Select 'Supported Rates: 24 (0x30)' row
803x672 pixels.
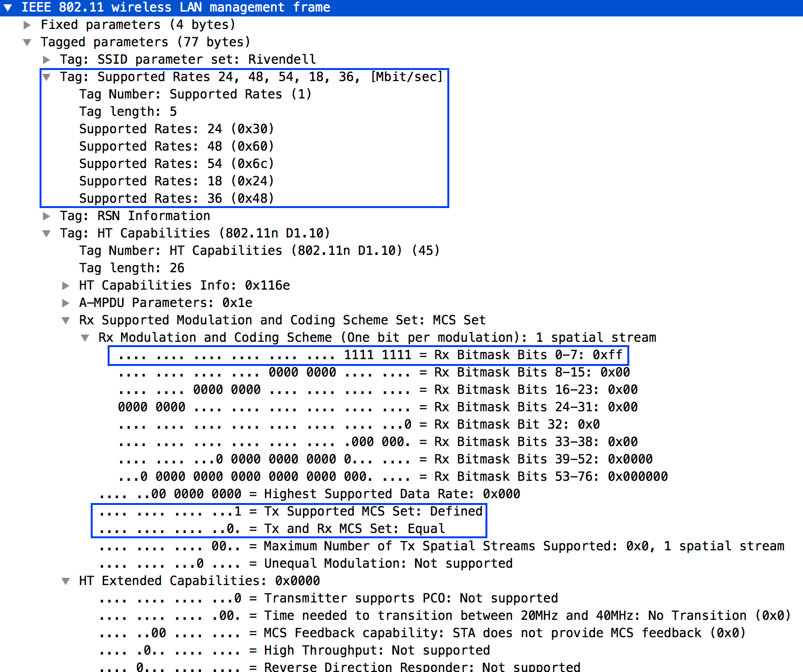point(177,129)
